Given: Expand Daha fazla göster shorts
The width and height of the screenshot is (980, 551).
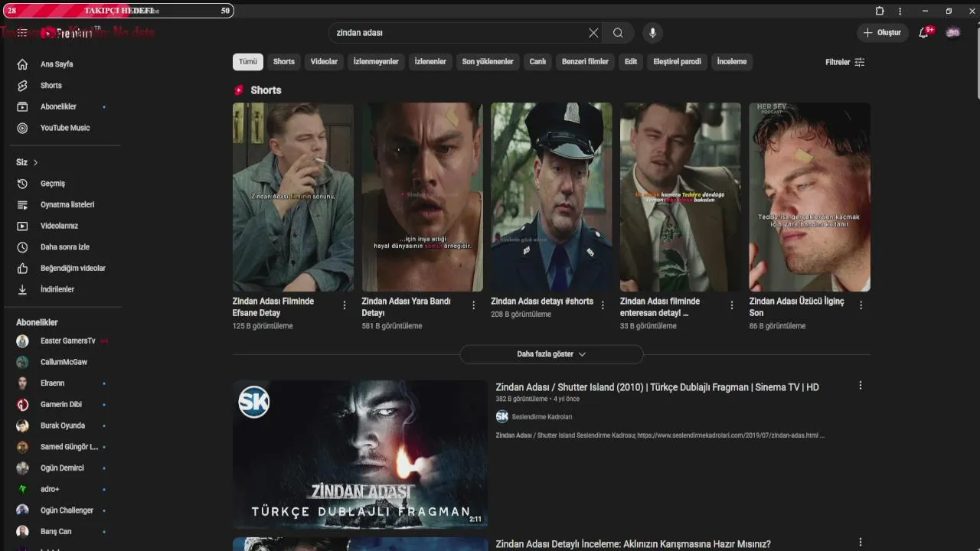Looking at the screenshot, I should pos(551,354).
